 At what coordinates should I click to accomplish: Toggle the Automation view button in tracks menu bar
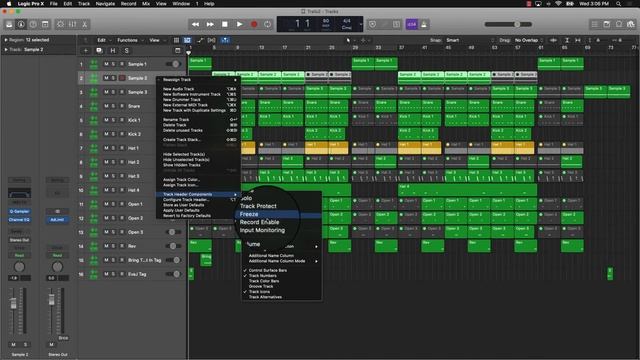click(200, 40)
